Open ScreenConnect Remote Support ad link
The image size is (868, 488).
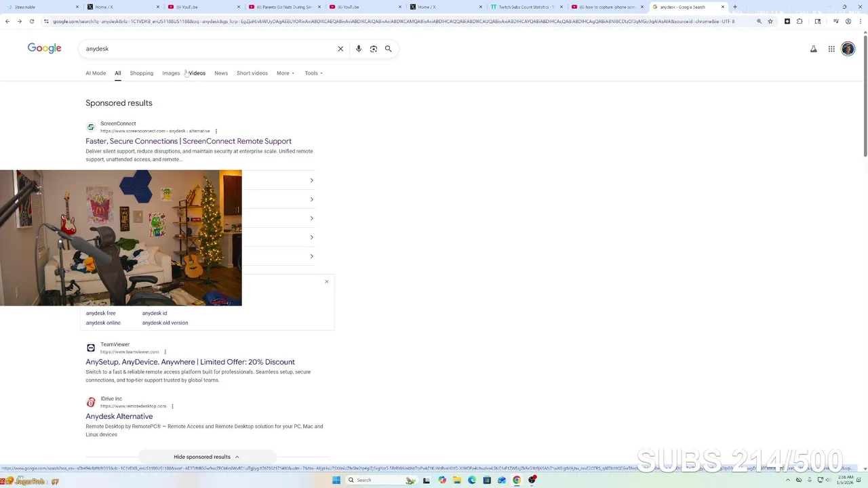(189, 141)
